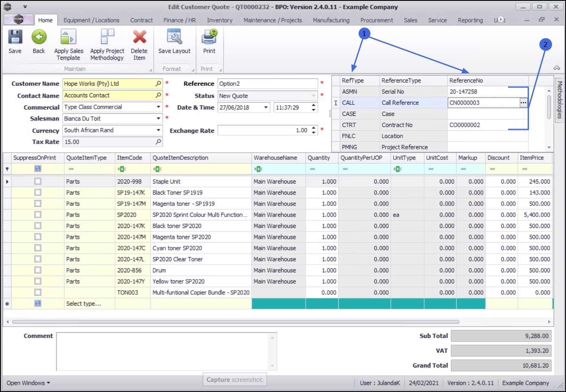Go back using the green Back arrow
The height and width of the screenshot is (392, 566).
39,42
